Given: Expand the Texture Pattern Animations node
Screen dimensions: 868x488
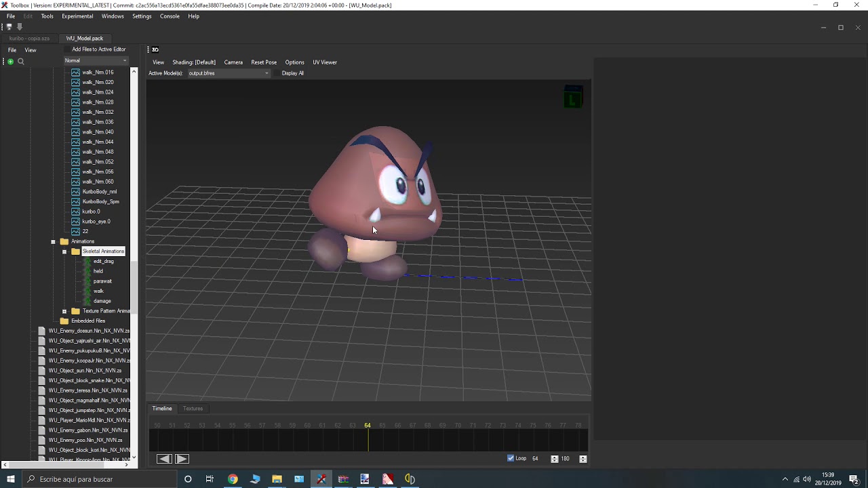Looking at the screenshot, I should click(64, 311).
